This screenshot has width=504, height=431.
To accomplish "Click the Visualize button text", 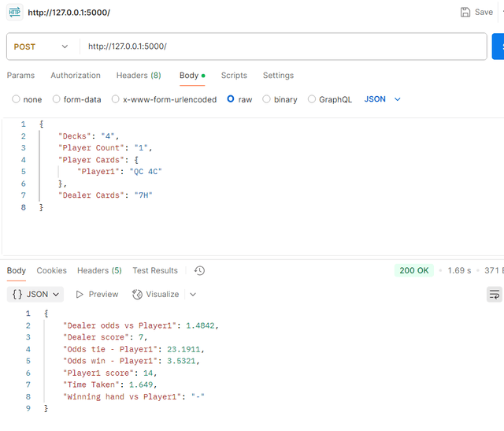I will tap(162, 295).
